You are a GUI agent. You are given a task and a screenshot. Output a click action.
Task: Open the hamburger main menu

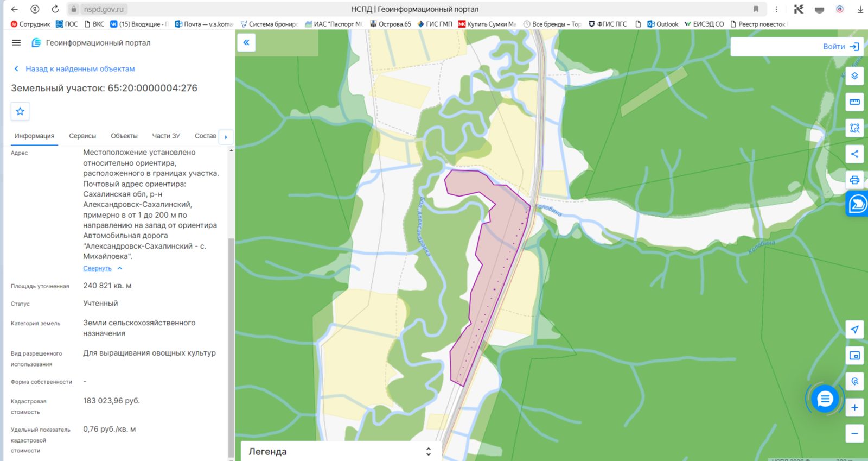[x=16, y=43]
